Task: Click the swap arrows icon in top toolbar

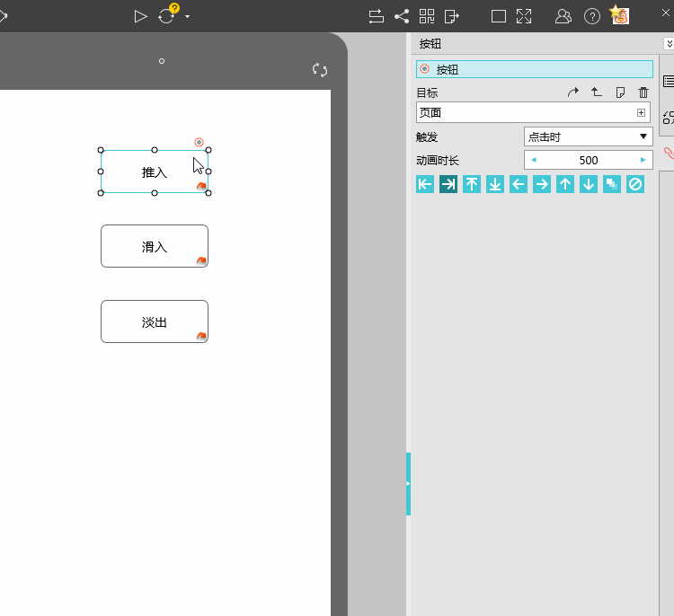Action: [x=377, y=17]
